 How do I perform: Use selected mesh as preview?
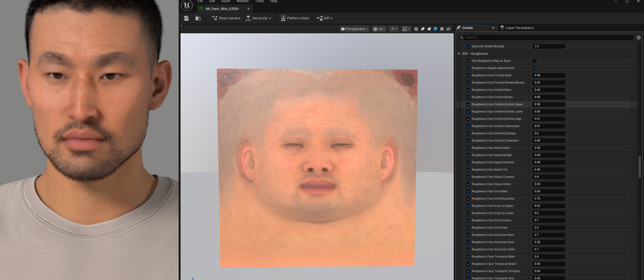449,29
